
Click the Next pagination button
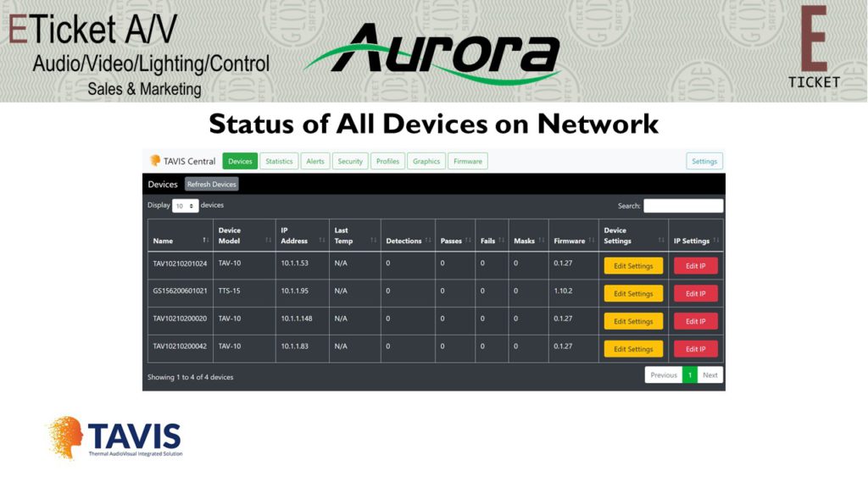[709, 375]
